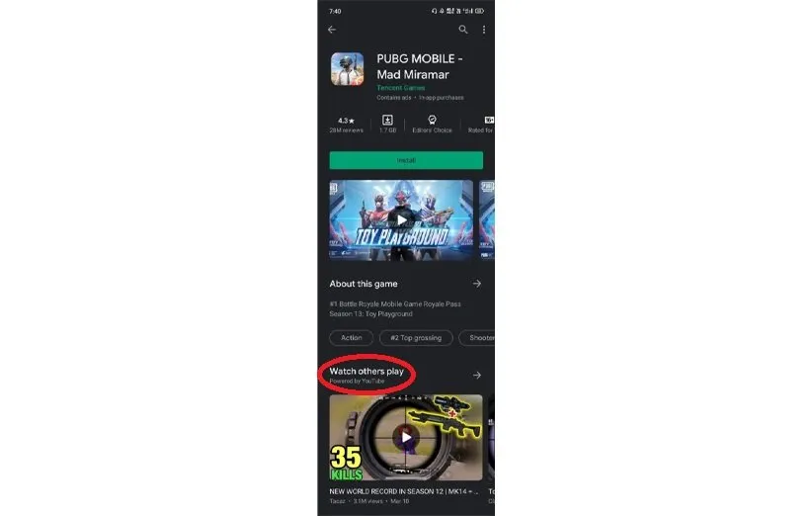This screenshot has width=812, height=516.
Task: Open the New World Record video title
Action: (403, 491)
